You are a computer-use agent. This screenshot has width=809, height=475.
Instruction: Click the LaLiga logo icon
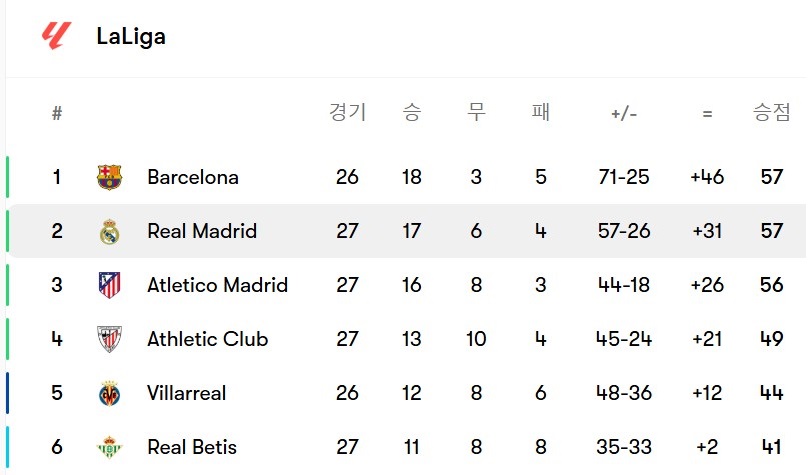click(x=56, y=36)
